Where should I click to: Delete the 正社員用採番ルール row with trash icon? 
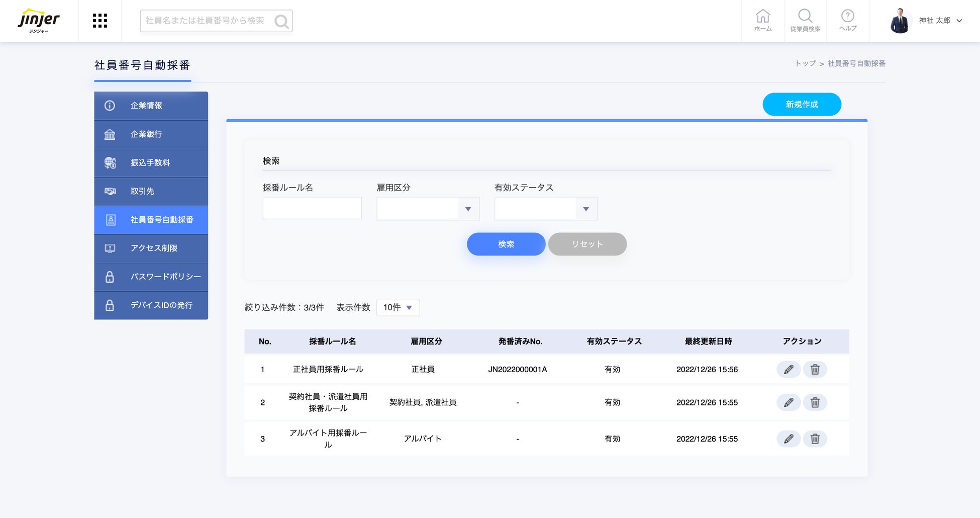pos(815,370)
